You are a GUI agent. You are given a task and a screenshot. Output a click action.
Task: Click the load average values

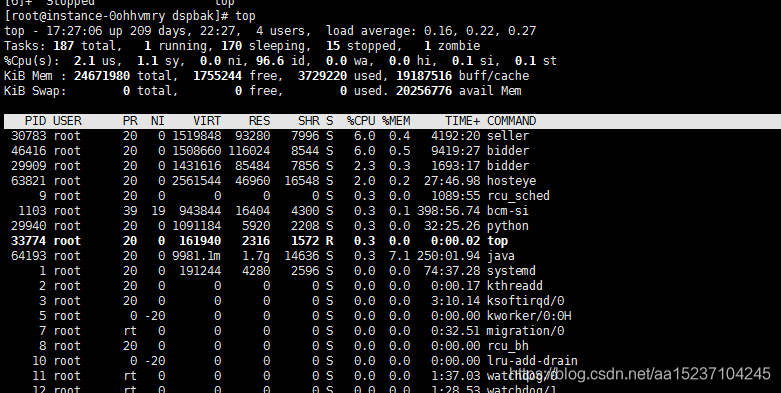coord(480,31)
